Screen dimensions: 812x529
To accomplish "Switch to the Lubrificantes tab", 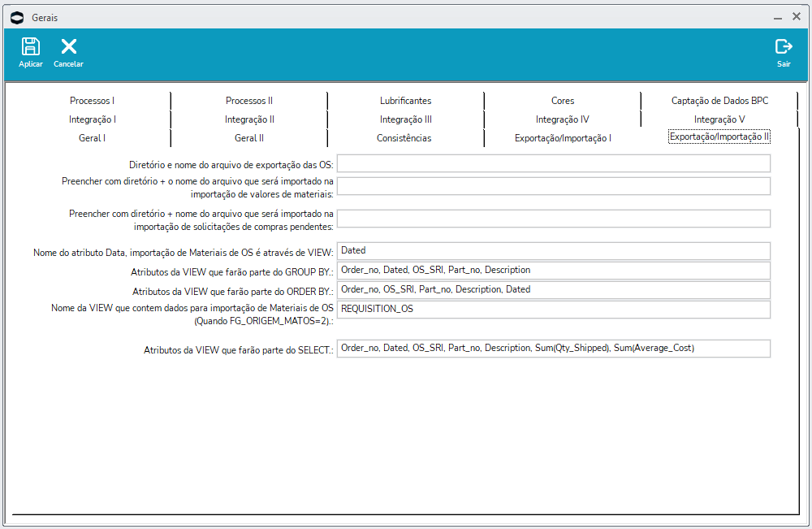I will click(x=405, y=101).
